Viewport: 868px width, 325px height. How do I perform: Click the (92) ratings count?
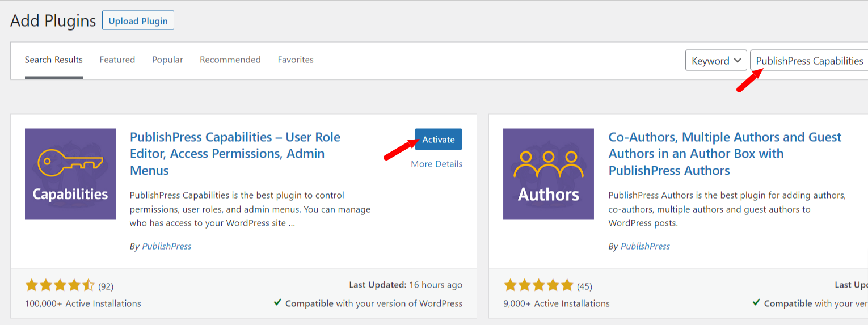click(x=106, y=286)
